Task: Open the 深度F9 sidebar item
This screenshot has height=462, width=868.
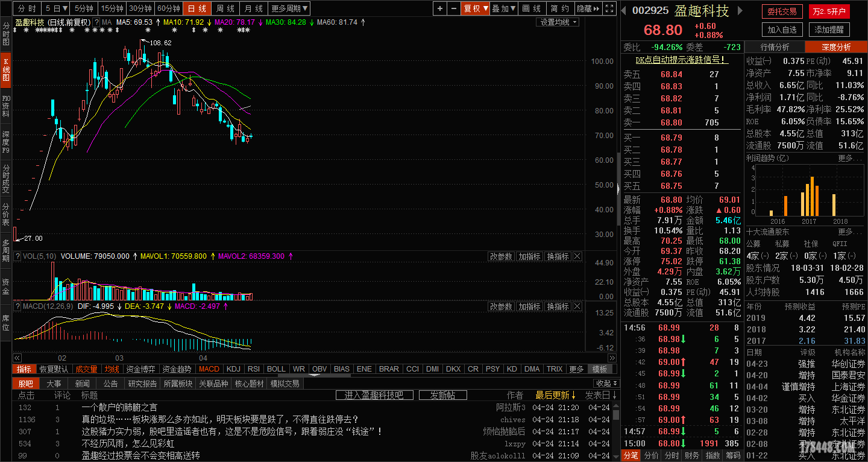Action: click(5, 142)
